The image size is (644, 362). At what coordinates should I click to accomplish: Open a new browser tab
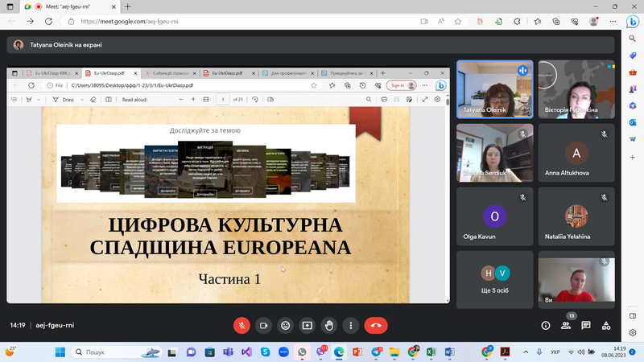[x=128, y=6]
